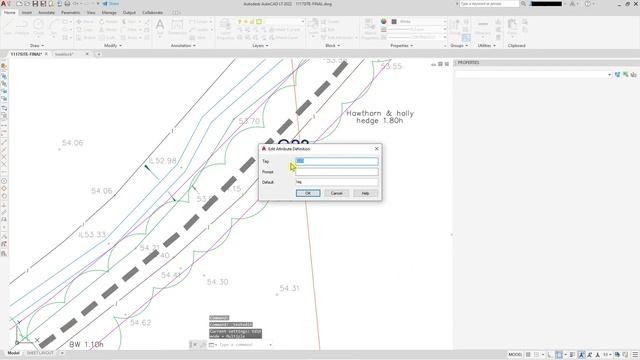Click the object color swatch square
Screen dimensions: 640x360
394,21
